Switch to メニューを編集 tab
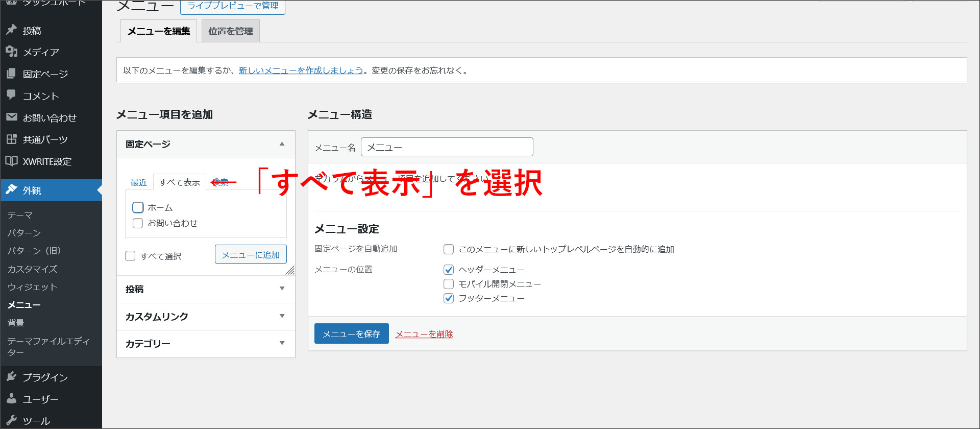980x429 pixels. (159, 31)
